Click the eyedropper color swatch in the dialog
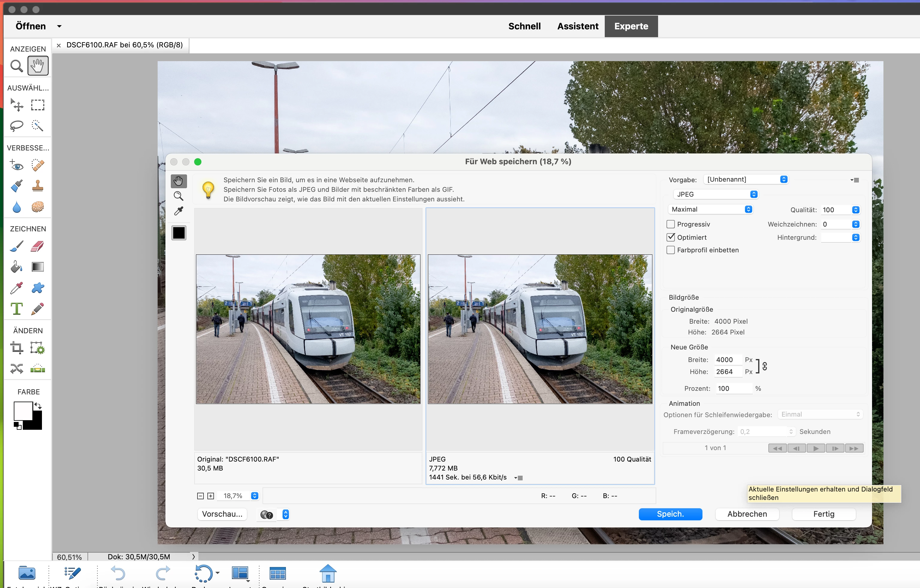920x588 pixels. coord(178,233)
